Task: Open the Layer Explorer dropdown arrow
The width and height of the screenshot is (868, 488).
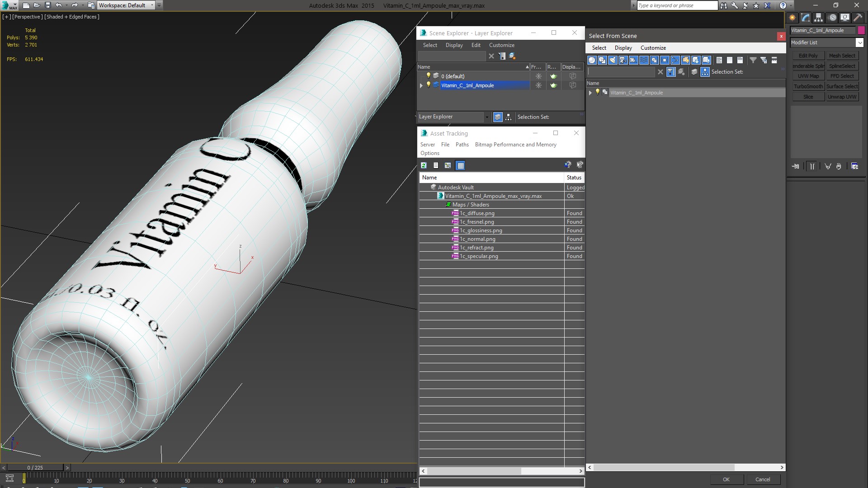Action: coord(487,117)
